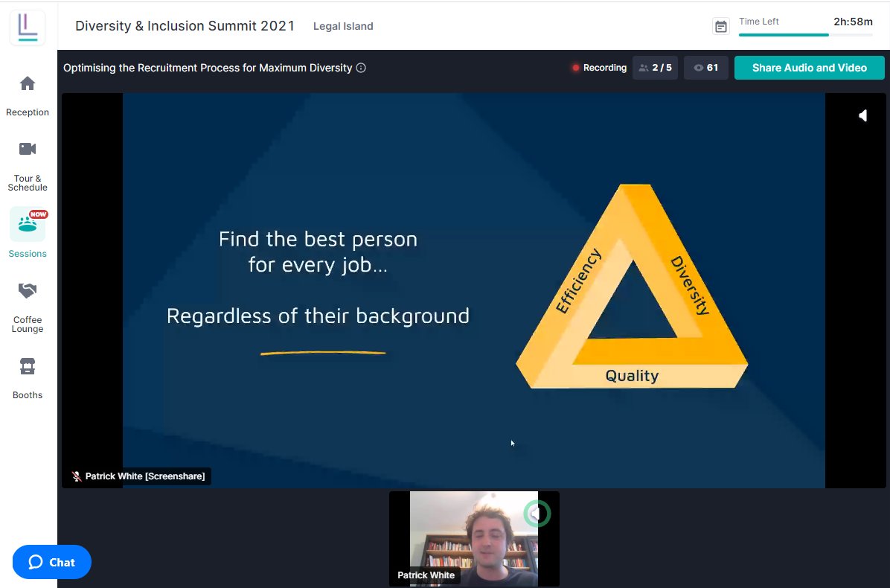This screenshot has width=890, height=588.
Task: Click the Patrick White name tag on video
Action: click(426, 575)
